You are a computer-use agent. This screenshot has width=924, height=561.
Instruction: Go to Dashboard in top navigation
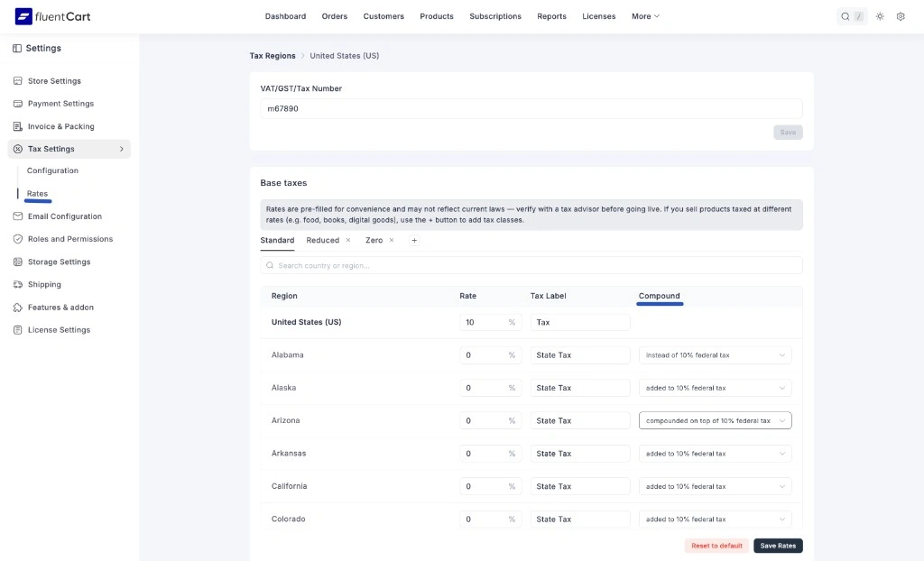point(285,16)
